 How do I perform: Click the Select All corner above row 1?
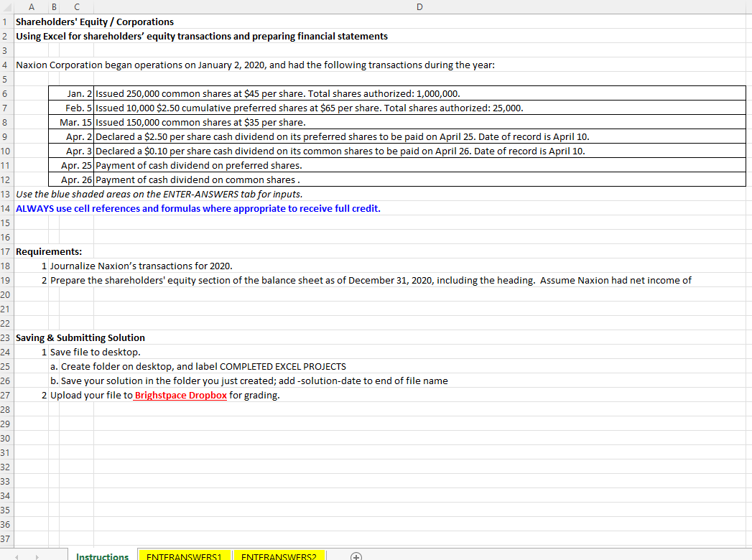(x=9, y=6)
